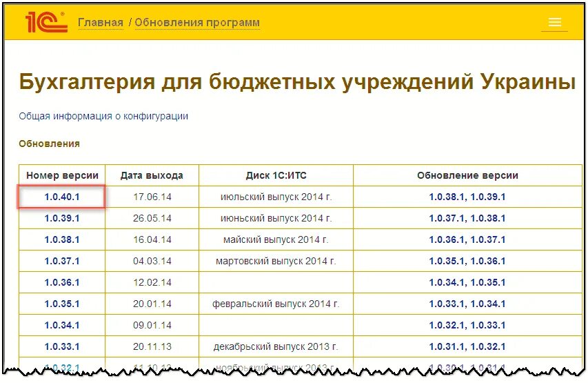Select release date 16.04.14 cell
The width and height of the screenshot is (588, 383).
coord(152,239)
